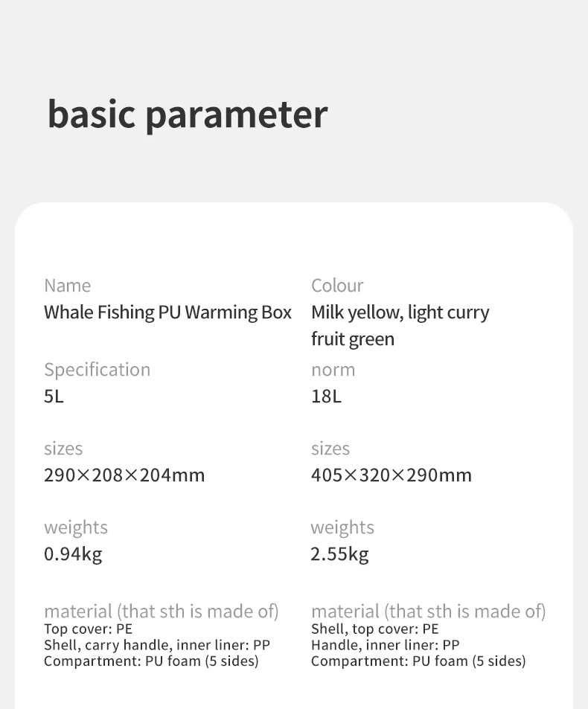Select the "Specification" label
This screenshot has height=709, width=588.
(x=97, y=370)
